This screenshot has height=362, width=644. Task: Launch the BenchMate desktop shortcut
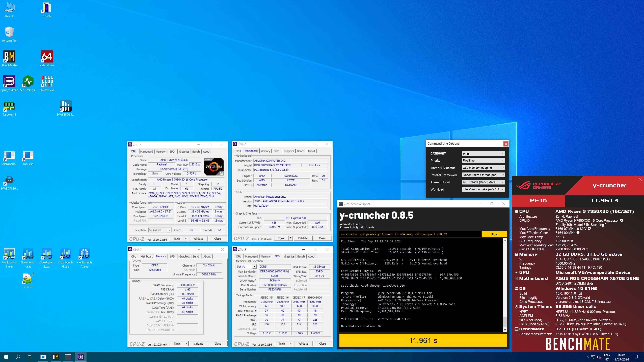9,59
